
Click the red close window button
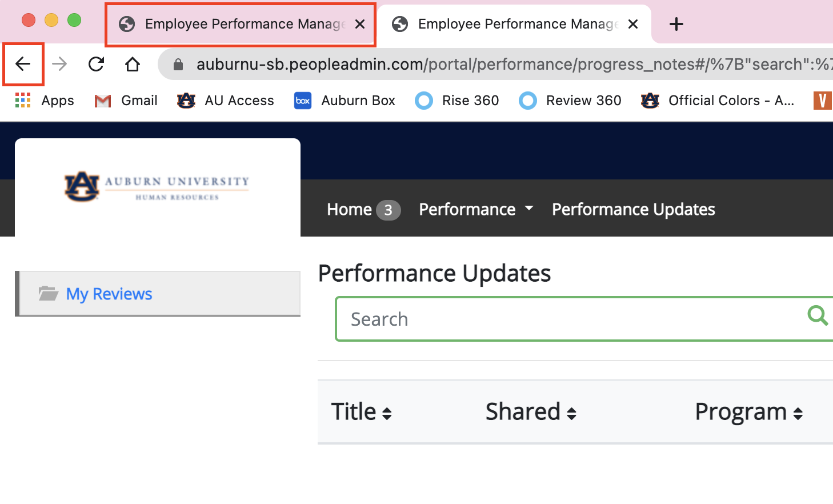click(29, 21)
